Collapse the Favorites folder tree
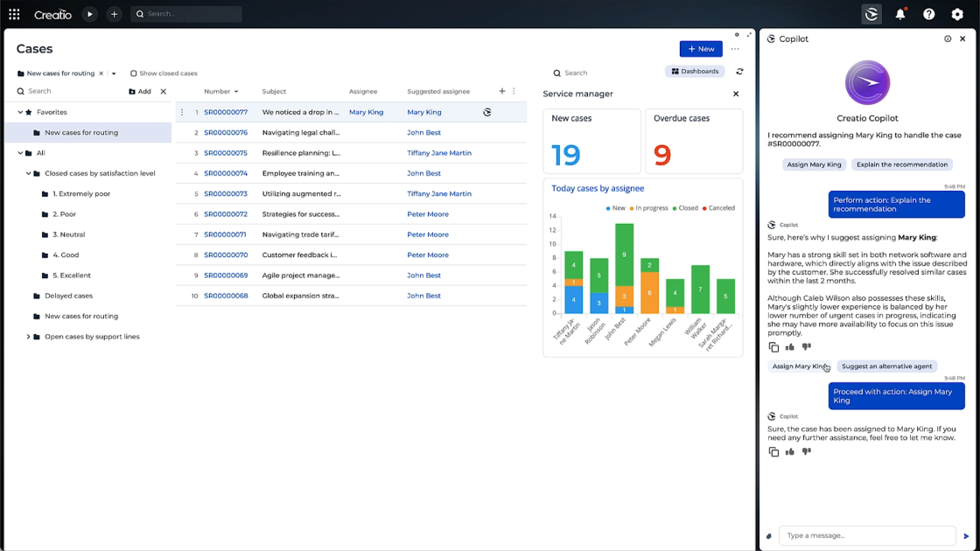 pyautogui.click(x=18, y=112)
